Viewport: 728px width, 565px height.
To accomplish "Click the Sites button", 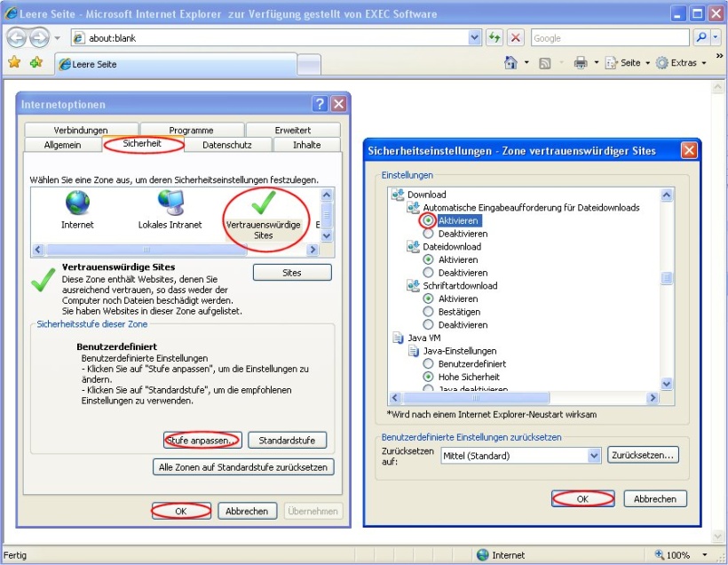I will [292, 273].
